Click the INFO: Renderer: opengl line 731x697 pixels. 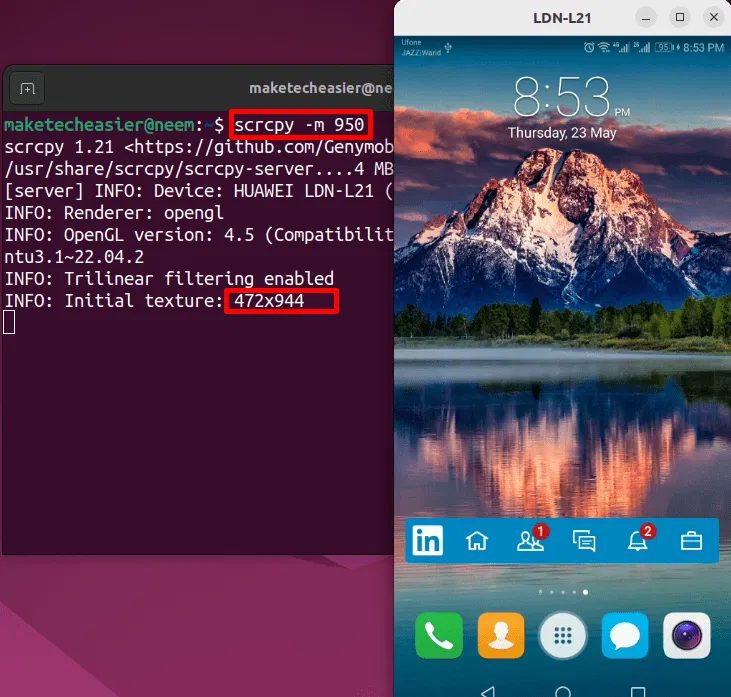click(x=114, y=213)
